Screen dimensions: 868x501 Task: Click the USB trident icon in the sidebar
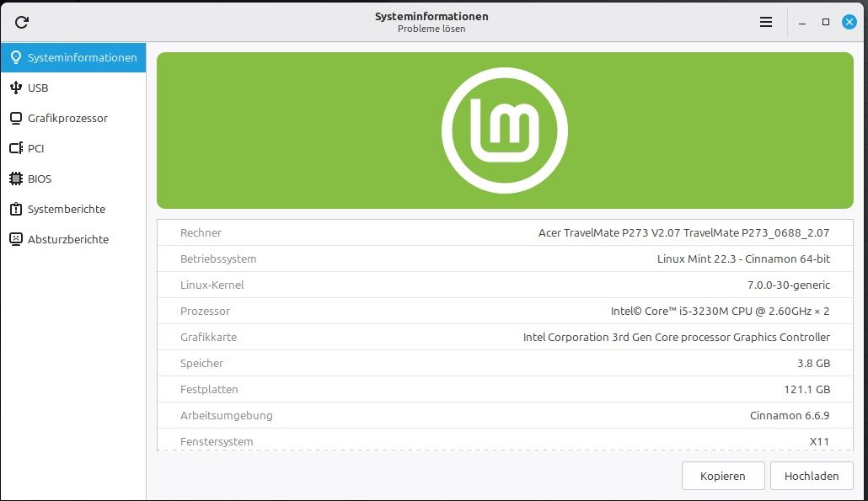click(x=16, y=88)
